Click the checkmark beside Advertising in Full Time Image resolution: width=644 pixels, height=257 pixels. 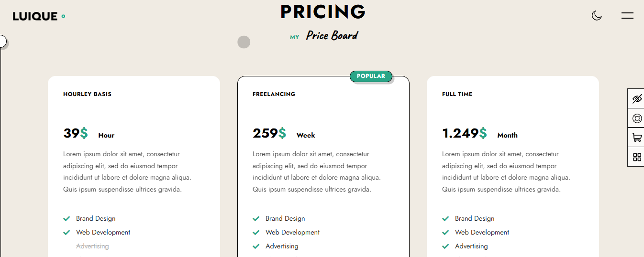(445, 246)
